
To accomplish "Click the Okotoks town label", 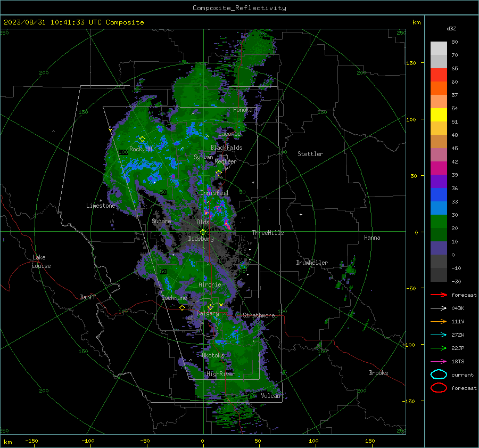I will pyautogui.click(x=213, y=355).
